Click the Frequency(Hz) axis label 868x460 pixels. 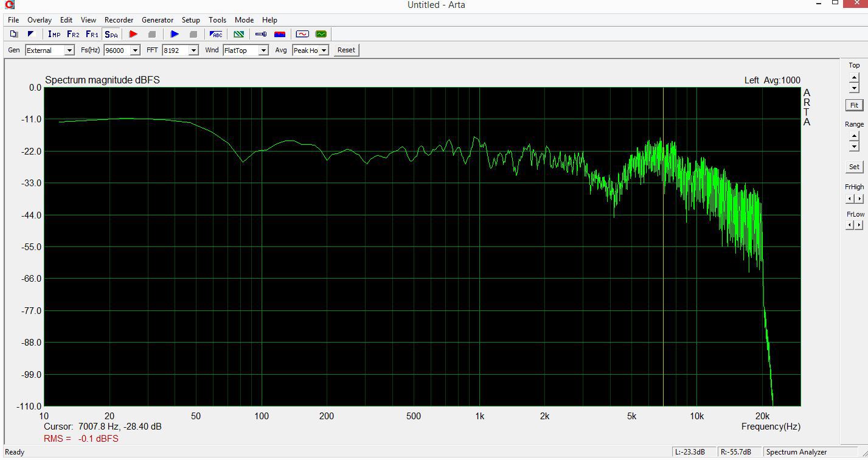pos(771,427)
